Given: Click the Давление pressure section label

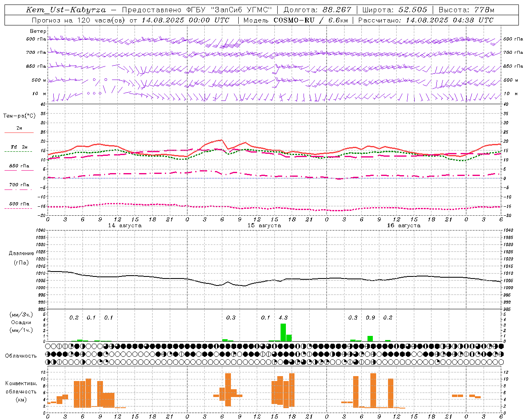Looking at the screenshot, I should 21,253.
